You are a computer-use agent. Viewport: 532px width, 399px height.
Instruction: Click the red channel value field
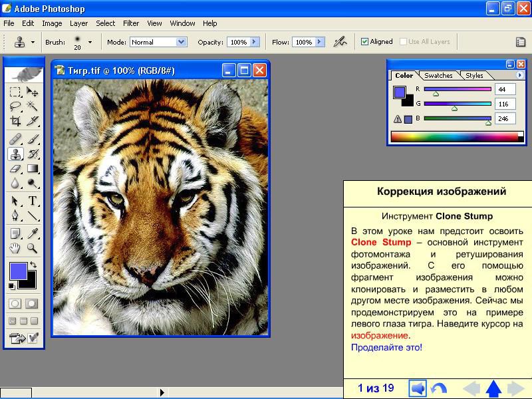tap(505, 89)
